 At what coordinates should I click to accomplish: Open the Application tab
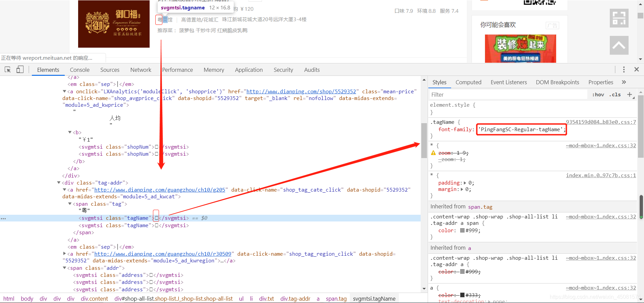(x=249, y=70)
